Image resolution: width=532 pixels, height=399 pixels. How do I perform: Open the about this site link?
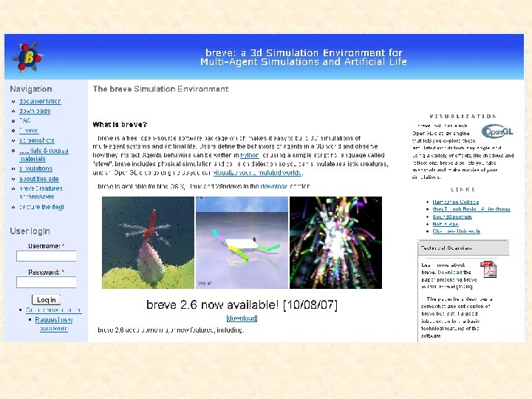(39, 179)
